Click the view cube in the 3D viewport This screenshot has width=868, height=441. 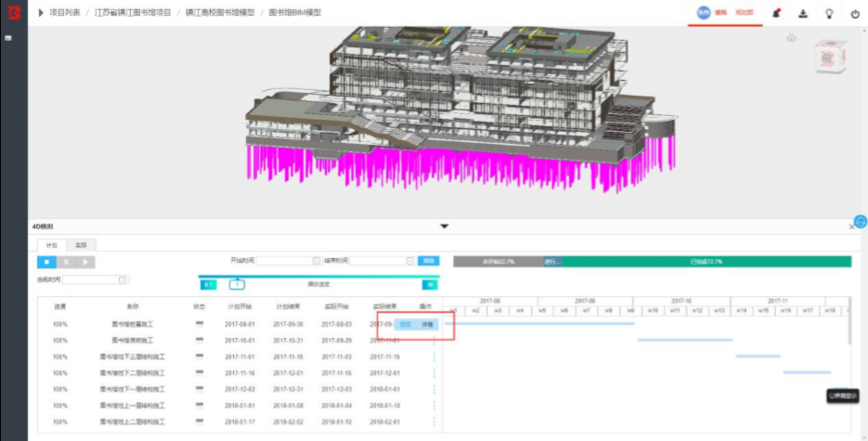pos(830,57)
